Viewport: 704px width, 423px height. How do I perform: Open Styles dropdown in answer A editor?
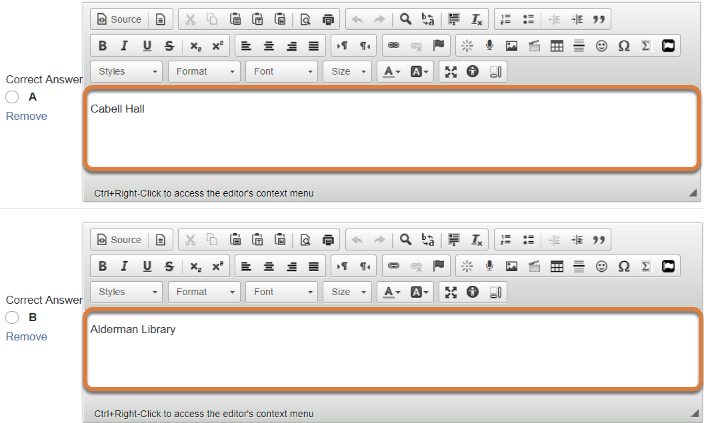127,72
